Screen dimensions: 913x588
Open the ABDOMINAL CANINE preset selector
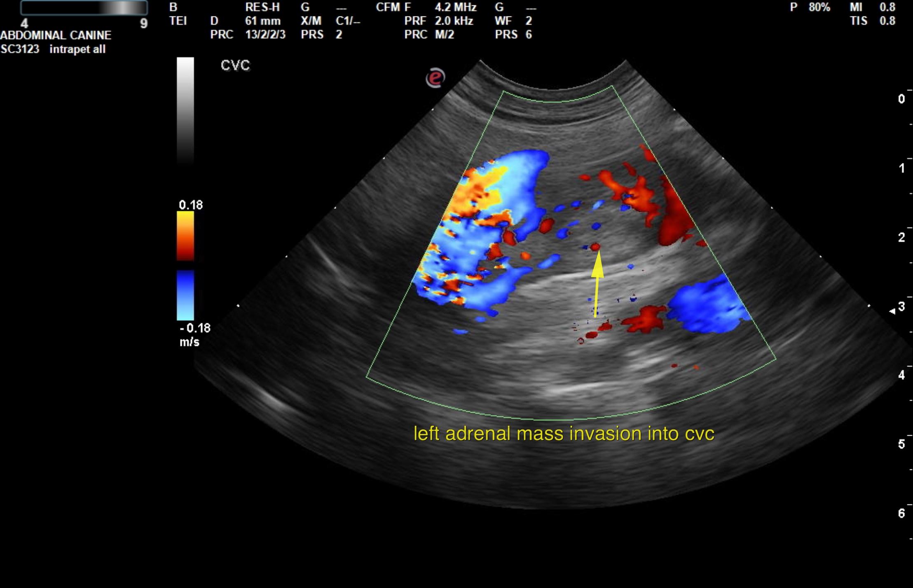point(56,35)
